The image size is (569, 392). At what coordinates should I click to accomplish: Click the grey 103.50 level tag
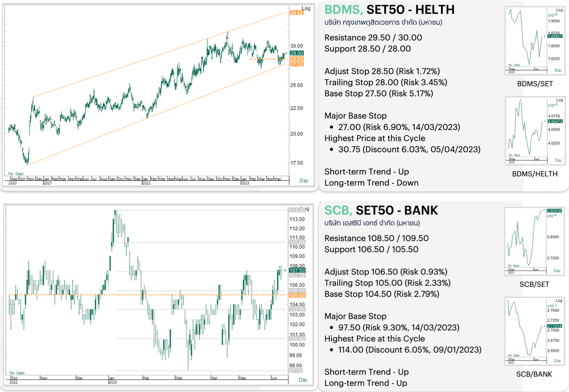297,309
